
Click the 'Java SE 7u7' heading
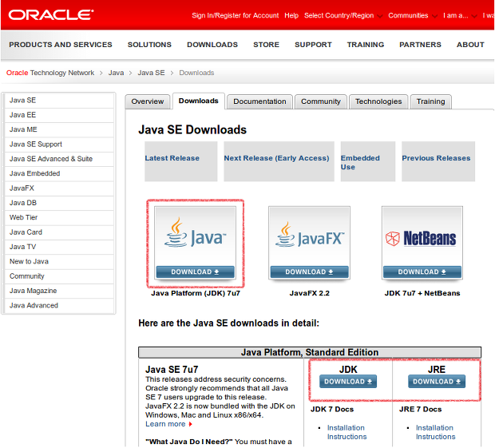click(172, 370)
